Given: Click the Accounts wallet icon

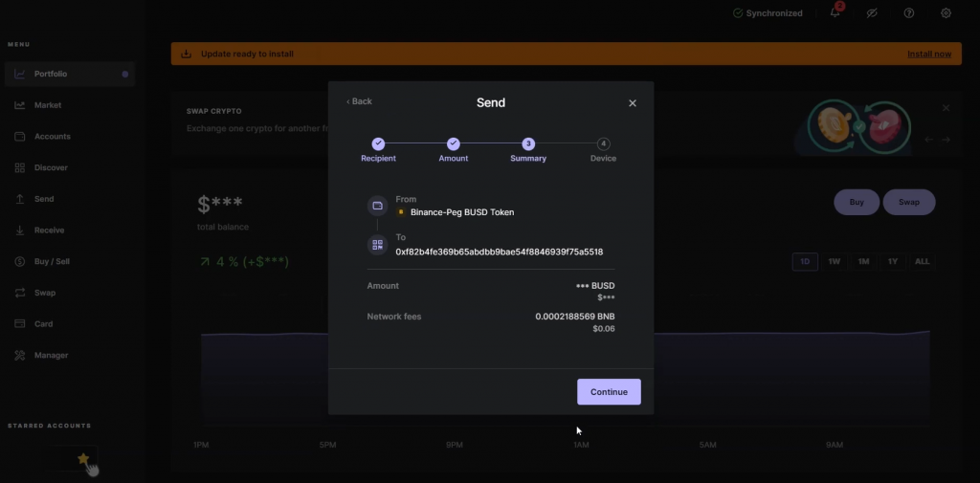Looking at the screenshot, I should click(x=20, y=136).
